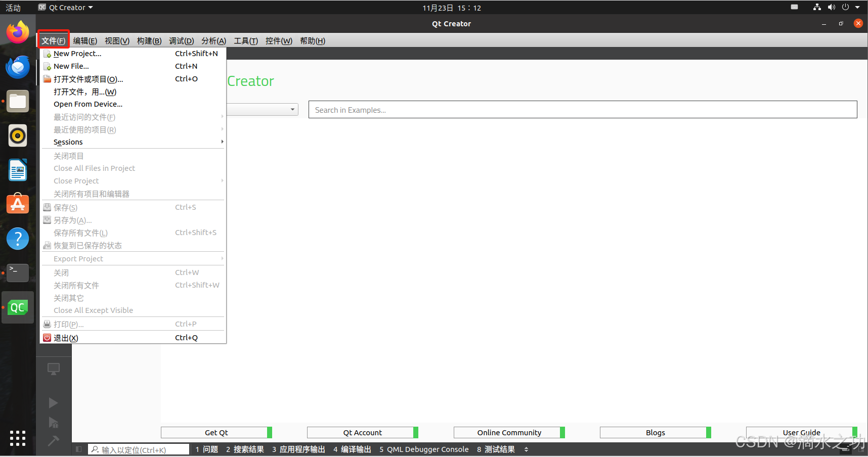The height and width of the screenshot is (457, 868).
Task: Toggle the left sidebar button
Action: pyautogui.click(x=78, y=449)
